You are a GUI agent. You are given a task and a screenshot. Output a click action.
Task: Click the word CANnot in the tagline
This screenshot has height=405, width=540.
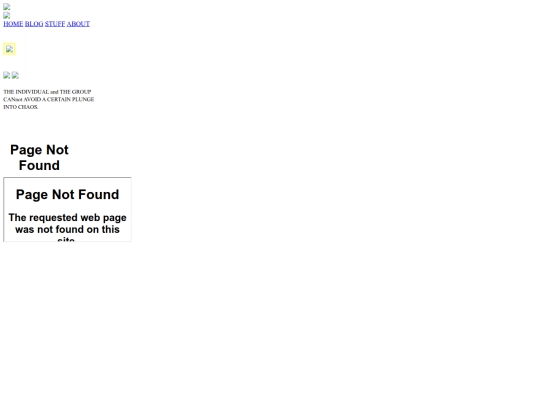click(13, 100)
